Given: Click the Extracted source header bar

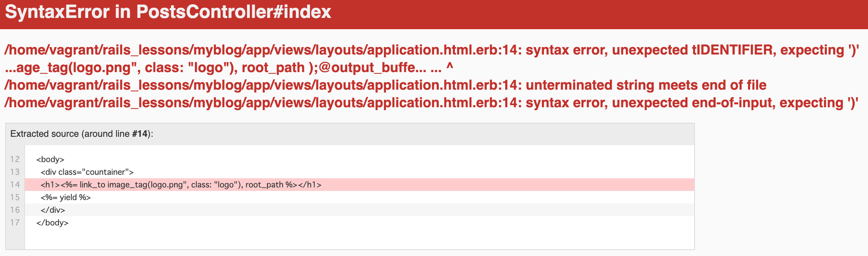Looking at the screenshot, I should pyautogui.click(x=350, y=134).
